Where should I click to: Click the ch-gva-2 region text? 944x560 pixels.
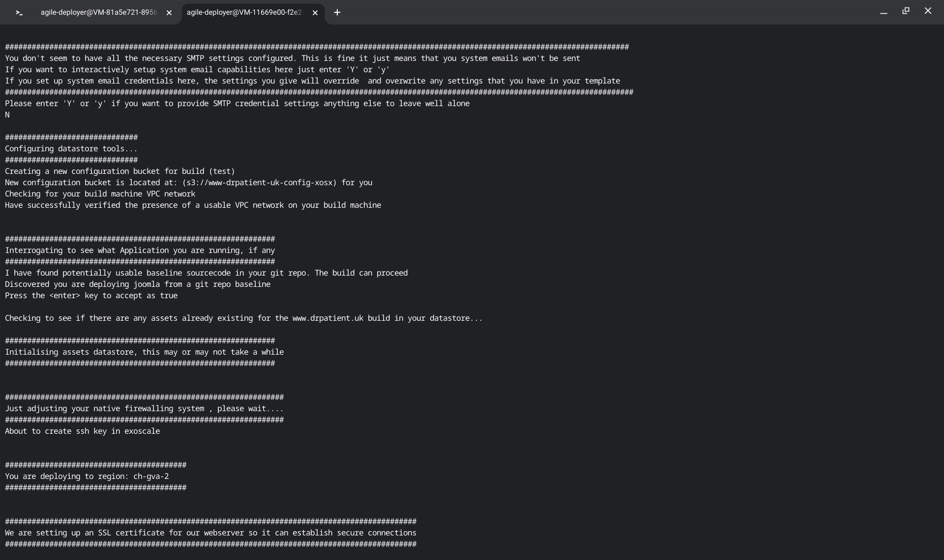click(151, 476)
